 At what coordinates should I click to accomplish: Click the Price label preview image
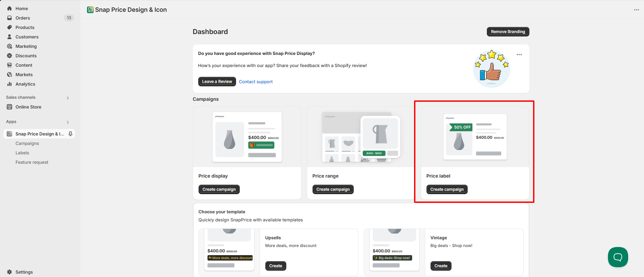point(475,137)
